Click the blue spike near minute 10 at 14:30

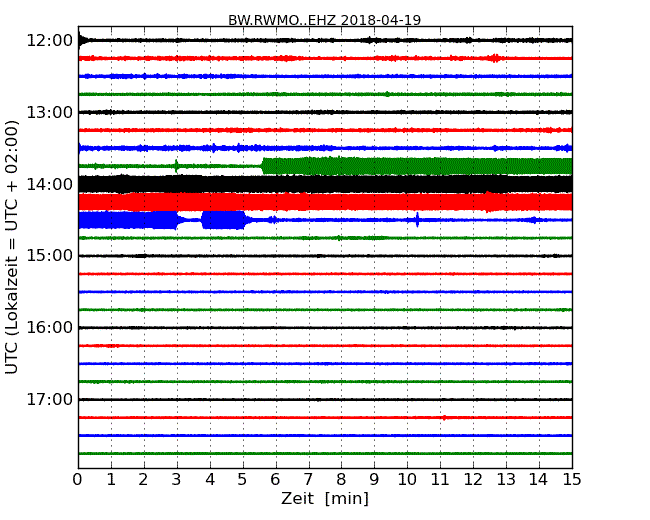[417, 220]
